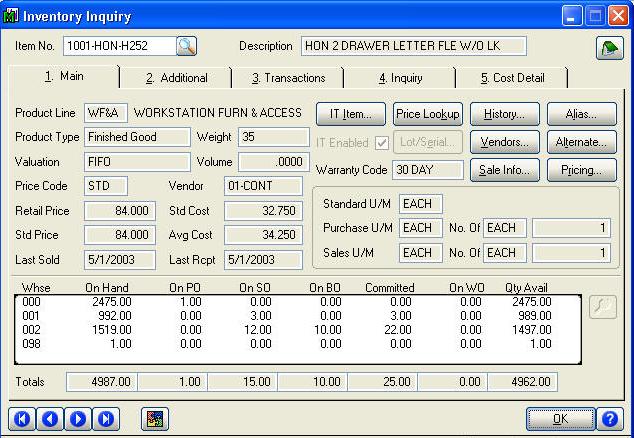Click the Item No. lookup magnifier icon
Viewport: 634px width, 438px height.
point(187,46)
